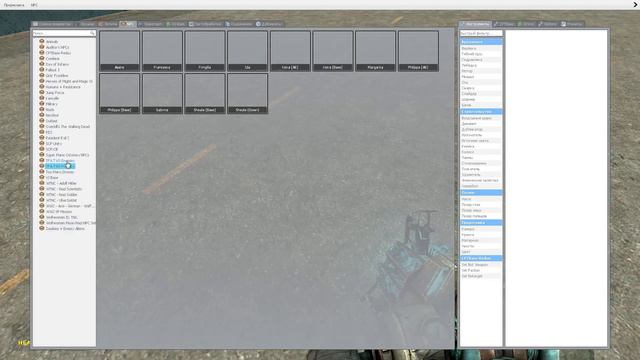Select the Верёвка tool
The width and height of the screenshot is (640, 360).
point(481,48)
